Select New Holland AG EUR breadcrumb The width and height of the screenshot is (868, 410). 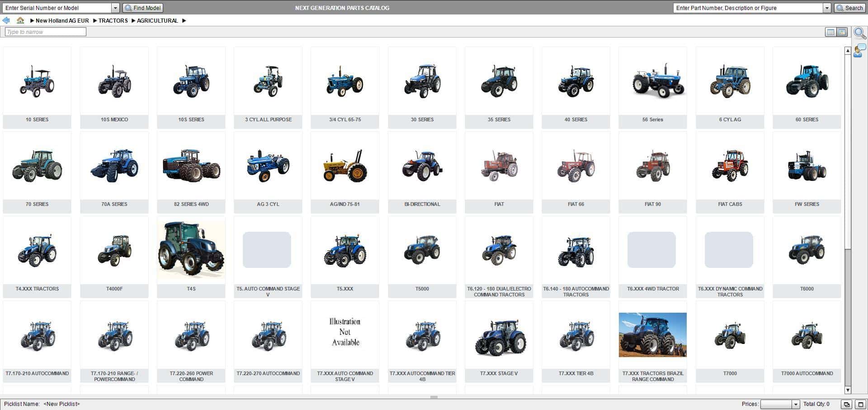(62, 20)
